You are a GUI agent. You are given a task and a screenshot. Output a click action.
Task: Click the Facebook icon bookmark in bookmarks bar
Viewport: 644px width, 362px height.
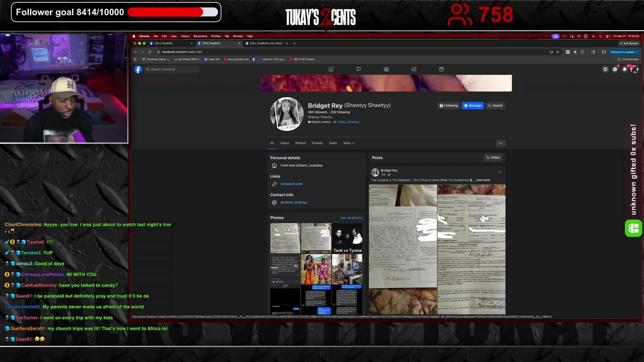point(253,59)
